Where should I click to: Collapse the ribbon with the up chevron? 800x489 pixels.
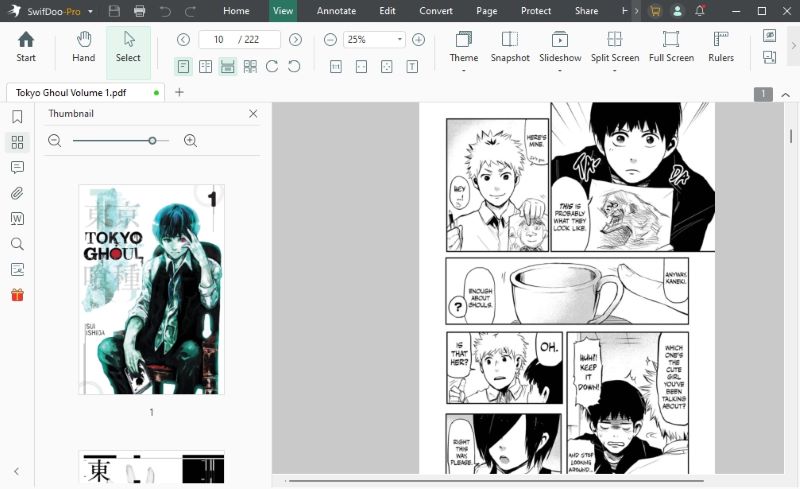click(x=786, y=94)
